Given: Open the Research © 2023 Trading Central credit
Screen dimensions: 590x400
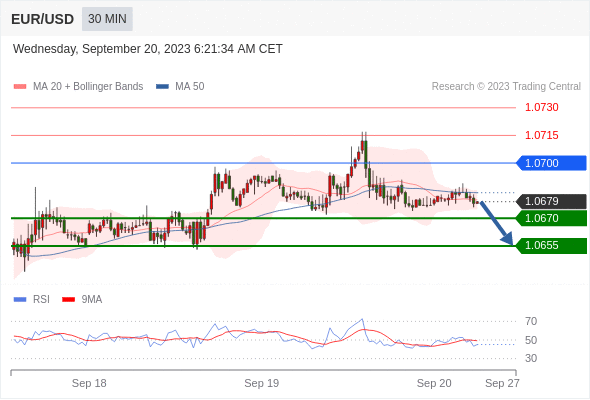Looking at the screenshot, I should [506, 87].
